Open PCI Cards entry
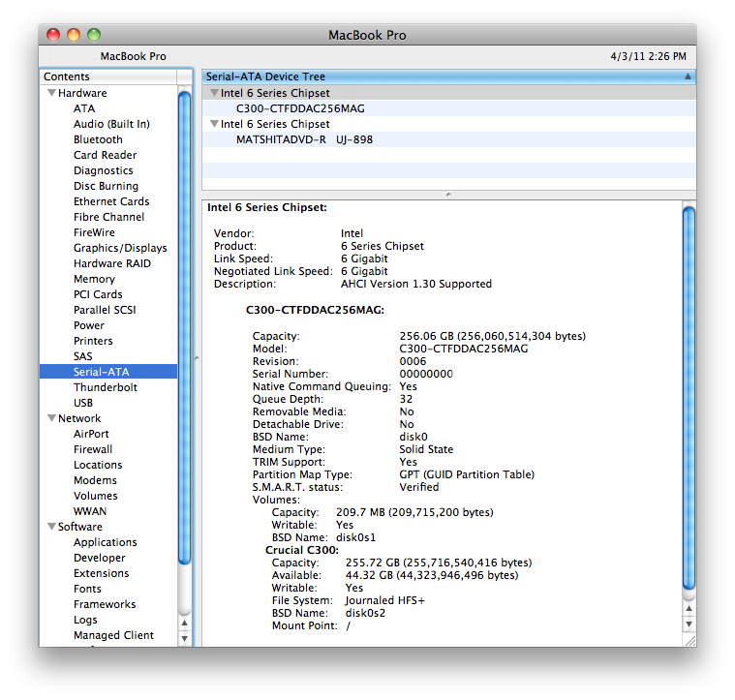The width and height of the screenshot is (735, 700). 98,293
